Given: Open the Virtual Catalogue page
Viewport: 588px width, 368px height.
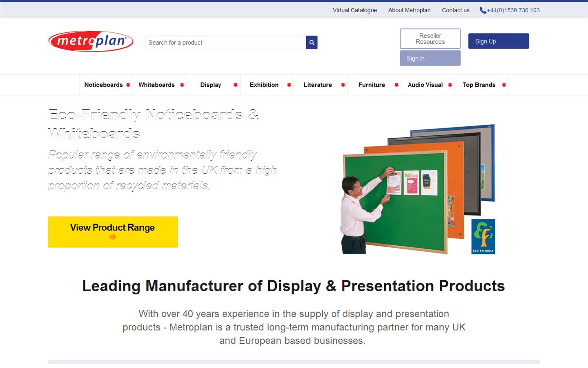Looking at the screenshot, I should (x=354, y=10).
